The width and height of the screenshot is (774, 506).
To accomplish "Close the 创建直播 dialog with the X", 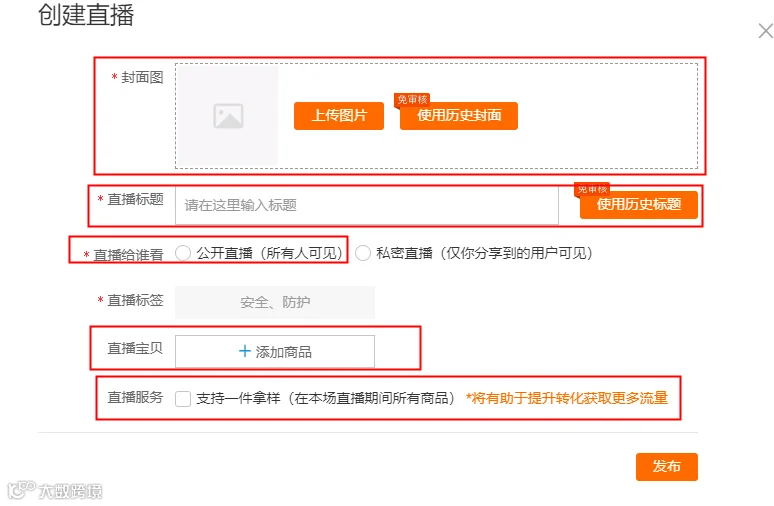I will pos(766,31).
